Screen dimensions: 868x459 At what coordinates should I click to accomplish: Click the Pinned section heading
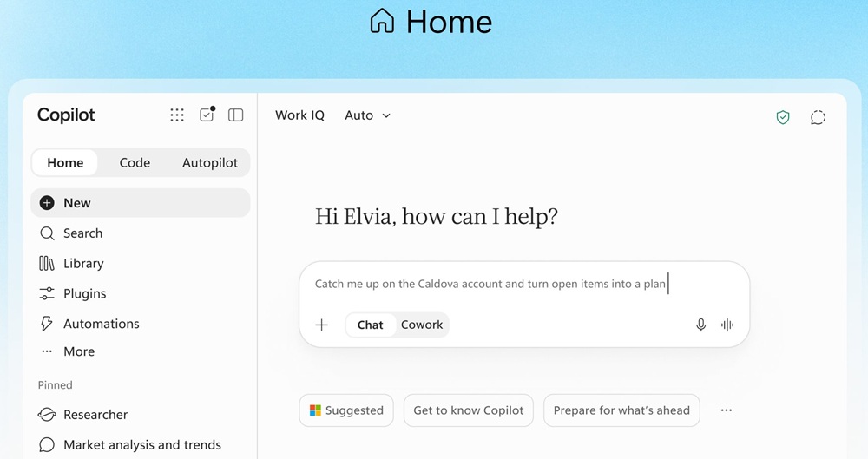(55, 384)
